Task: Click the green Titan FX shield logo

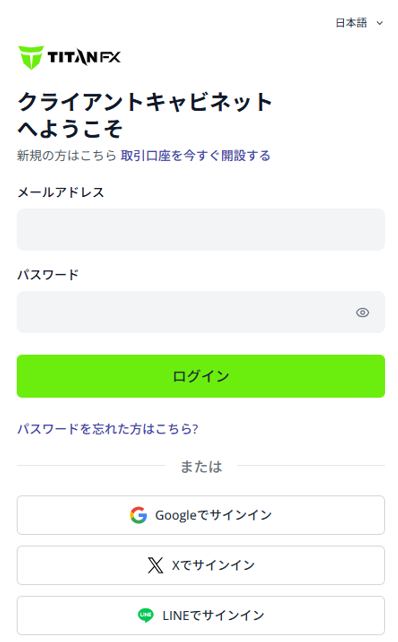Action: tap(31, 57)
